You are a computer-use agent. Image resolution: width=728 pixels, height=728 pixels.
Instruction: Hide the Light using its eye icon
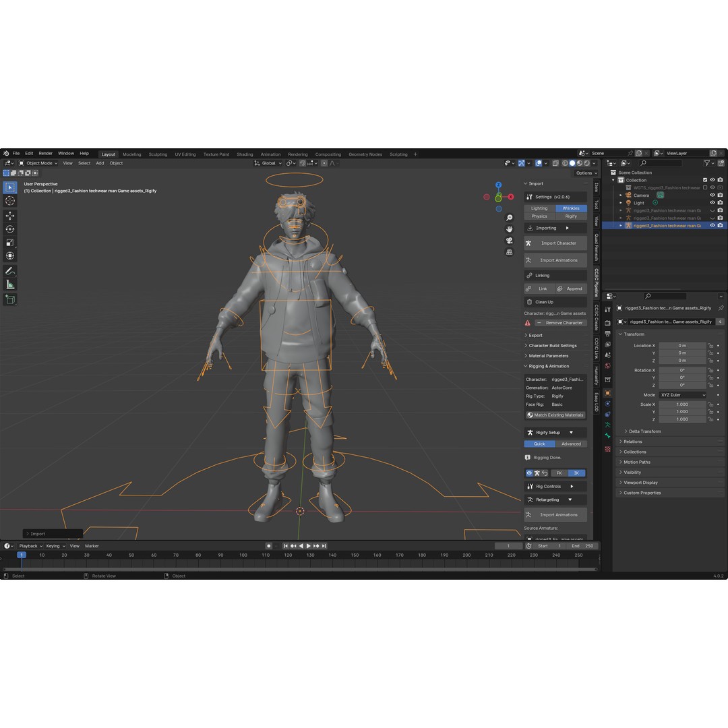pos(712,202)
